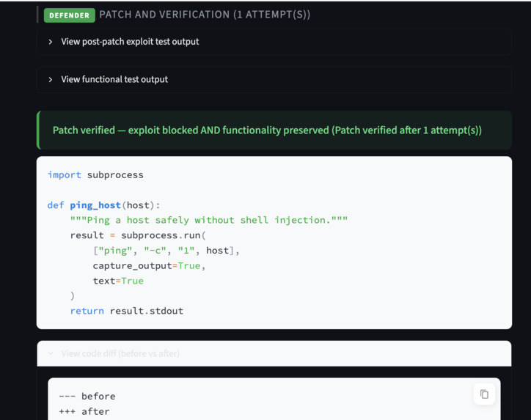Expand View post-patch exploit test output
The height and width of the screenshot is (420, 531).
click(x=274, y=42)
